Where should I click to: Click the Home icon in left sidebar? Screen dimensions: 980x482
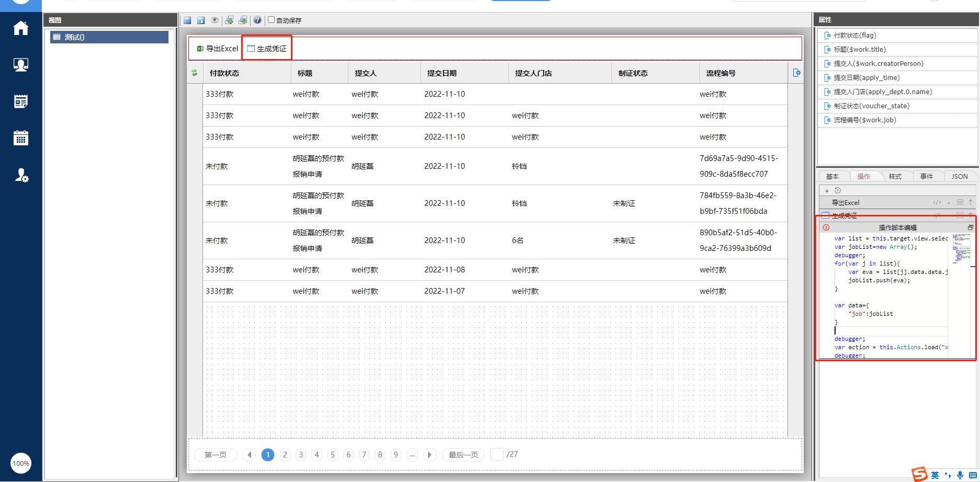click(x=21, y=28)
